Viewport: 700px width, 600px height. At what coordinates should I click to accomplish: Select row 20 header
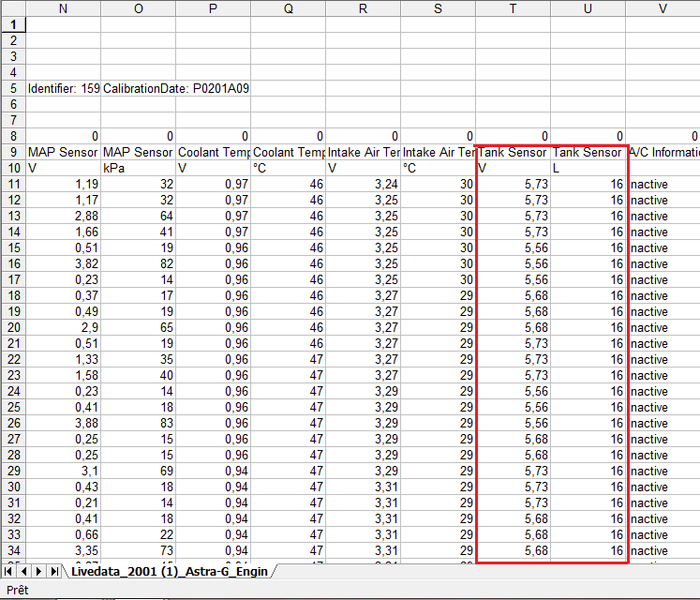[12, 327]
